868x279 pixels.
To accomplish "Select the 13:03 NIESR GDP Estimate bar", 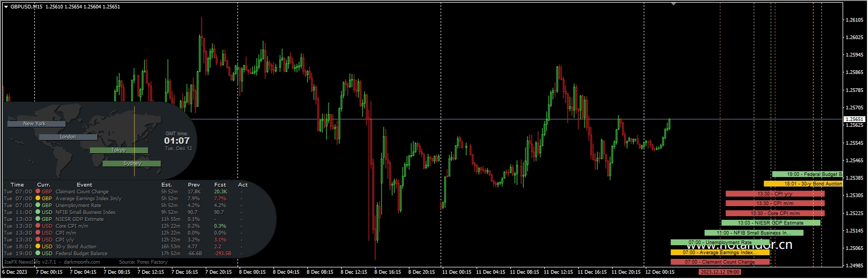I will tap(770, 223).
